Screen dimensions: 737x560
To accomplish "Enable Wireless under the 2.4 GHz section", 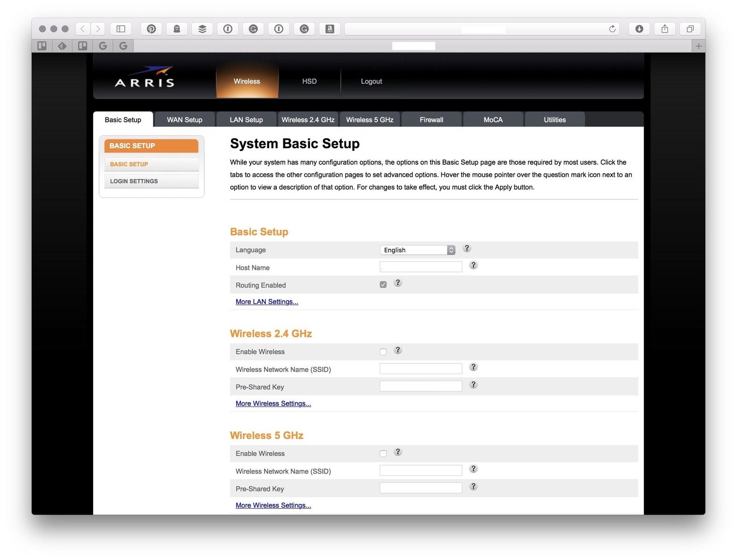I will click(x=383, y=352).
